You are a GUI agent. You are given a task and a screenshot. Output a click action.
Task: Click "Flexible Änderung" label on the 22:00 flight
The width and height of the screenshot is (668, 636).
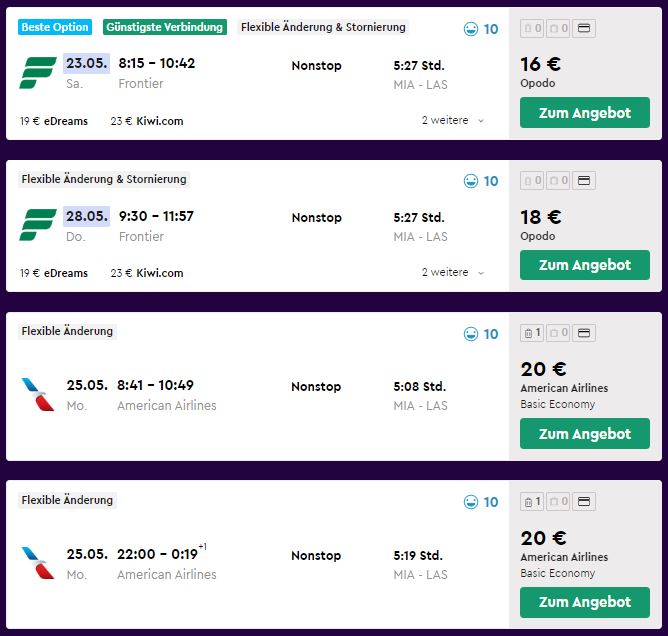click(67, 500)
